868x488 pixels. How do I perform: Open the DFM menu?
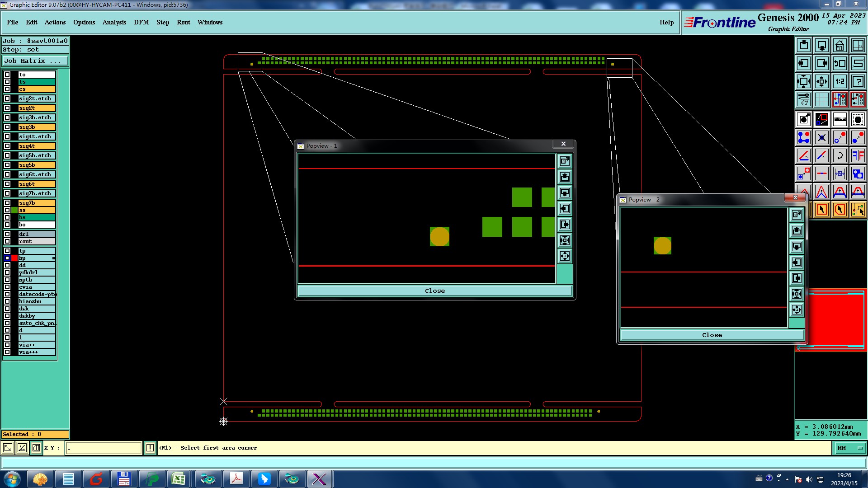click(x=141, y=22)
